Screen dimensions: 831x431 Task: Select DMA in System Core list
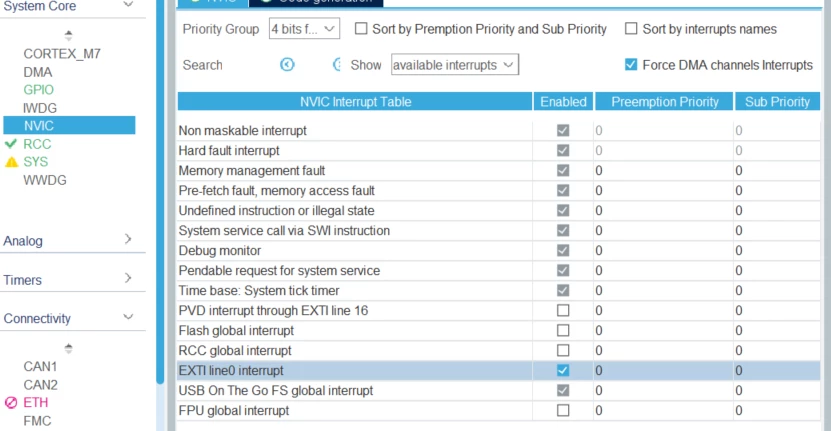click(38, 72)
